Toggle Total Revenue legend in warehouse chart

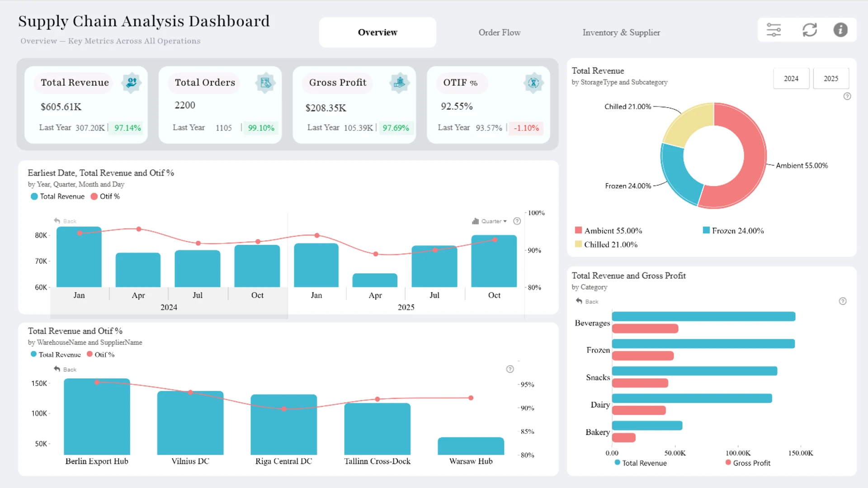[56, 355]
